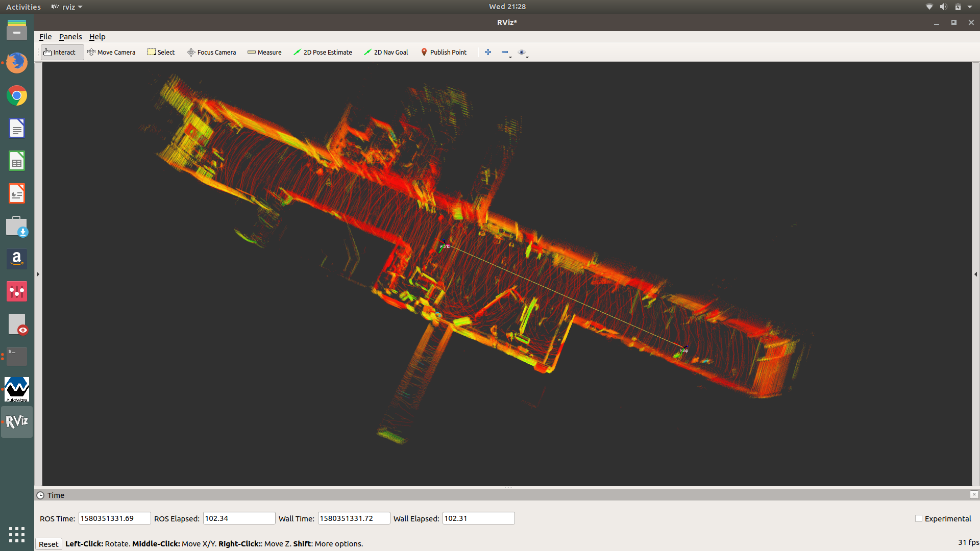Expand the collapsed right Views panel
Screen dimensions: 980x551
(x=975, y=274)
